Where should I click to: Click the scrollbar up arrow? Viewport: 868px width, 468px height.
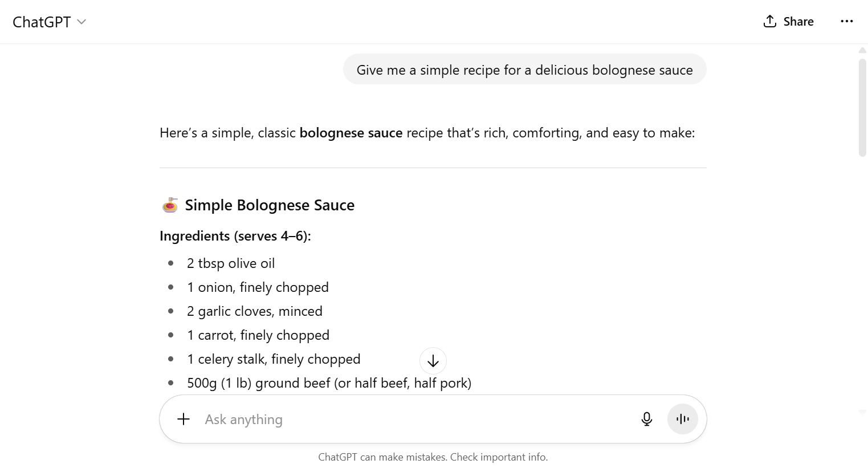coord(862,51)
